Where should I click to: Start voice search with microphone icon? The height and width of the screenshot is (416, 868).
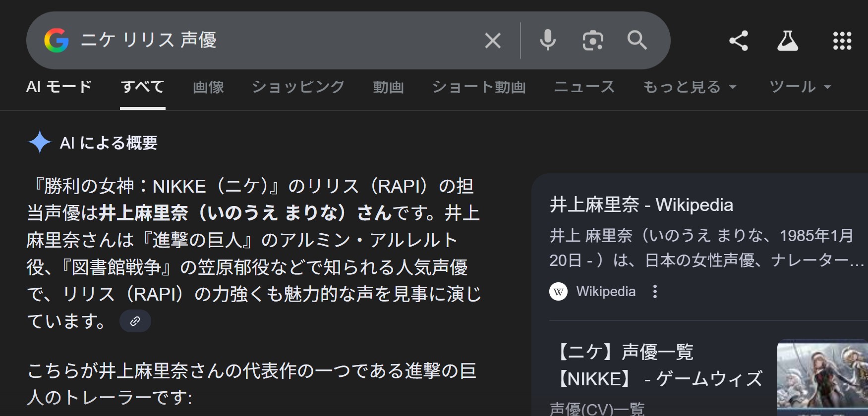point(548,40)
